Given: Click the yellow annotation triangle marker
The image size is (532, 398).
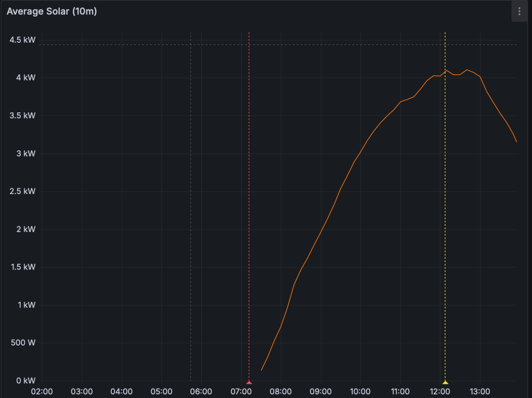Looking at the screenshot, I should 445,382.
